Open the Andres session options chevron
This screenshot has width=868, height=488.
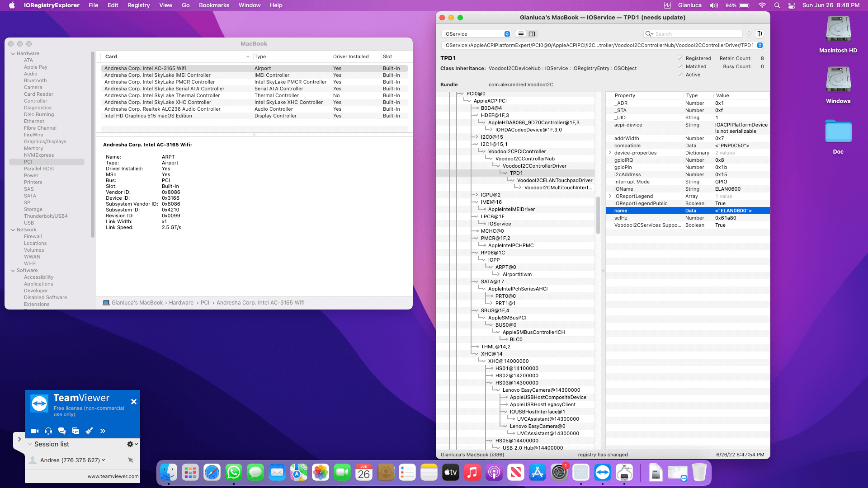coord(104,460)
